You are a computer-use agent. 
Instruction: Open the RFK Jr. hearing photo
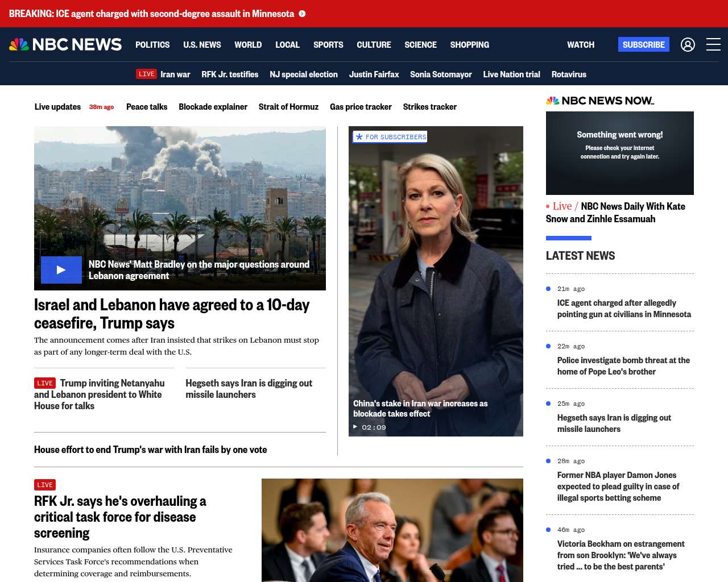pyautogui.click(x=392, y=530)
